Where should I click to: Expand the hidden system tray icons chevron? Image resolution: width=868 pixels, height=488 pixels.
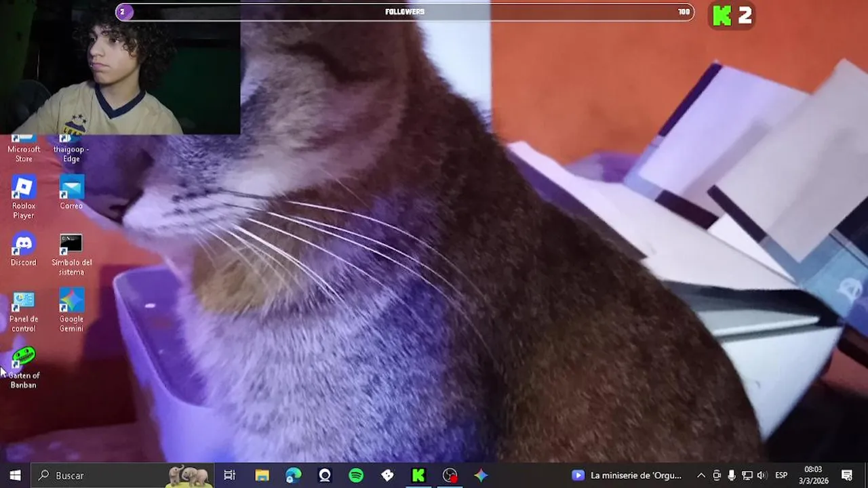click(701, 475)
